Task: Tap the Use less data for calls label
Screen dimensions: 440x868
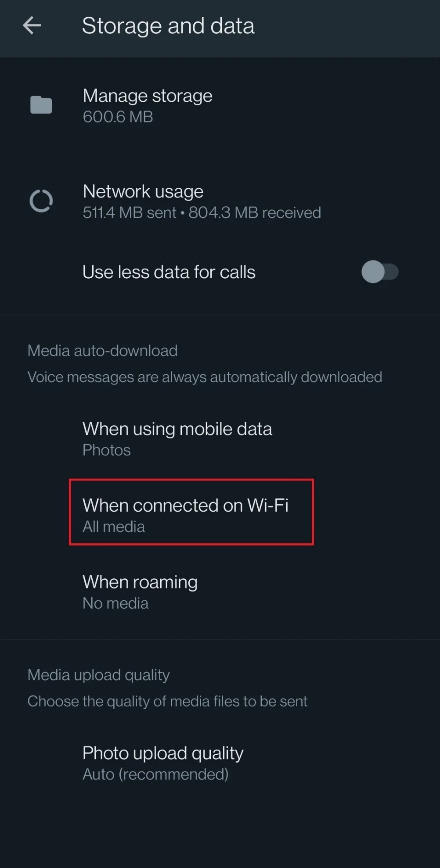Action: click(x=169, y=272)
